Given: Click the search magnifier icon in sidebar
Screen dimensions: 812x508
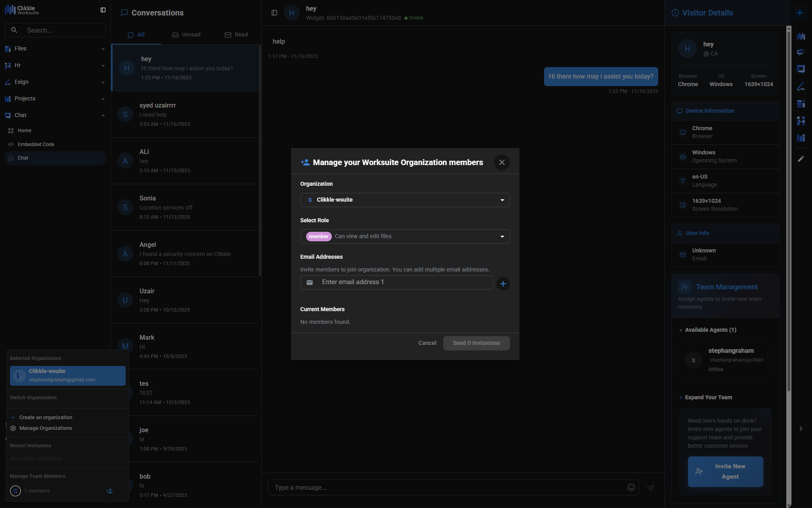Looking at the screenshot, I should click(14, 30).
